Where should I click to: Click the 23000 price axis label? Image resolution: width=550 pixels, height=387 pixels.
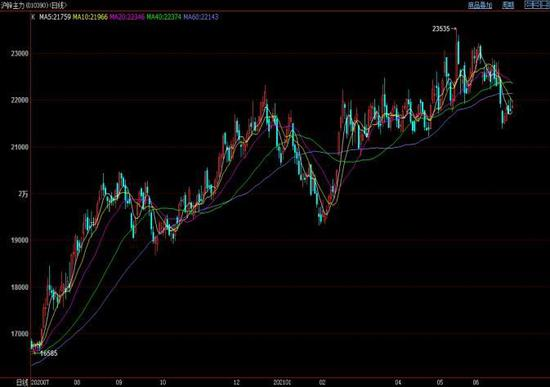coord(20,54)
